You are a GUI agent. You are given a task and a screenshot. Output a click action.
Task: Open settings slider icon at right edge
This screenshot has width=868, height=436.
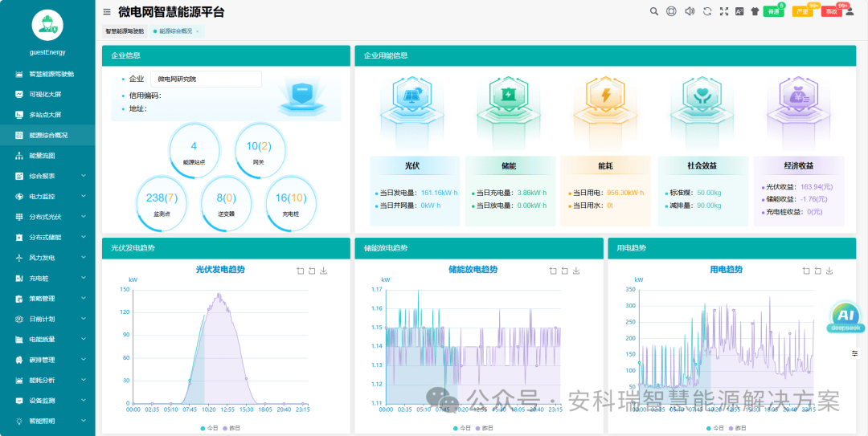click(x=854, y=353)
